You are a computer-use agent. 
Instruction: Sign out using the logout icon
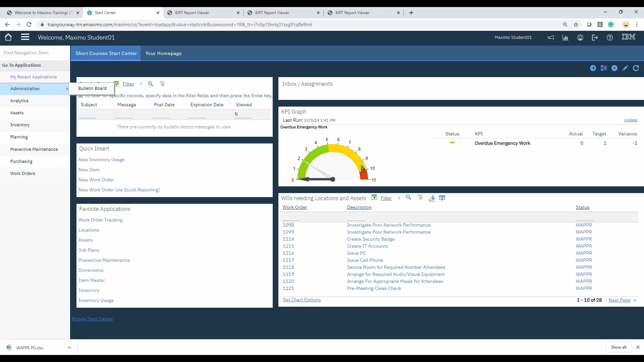coord(595,38)
